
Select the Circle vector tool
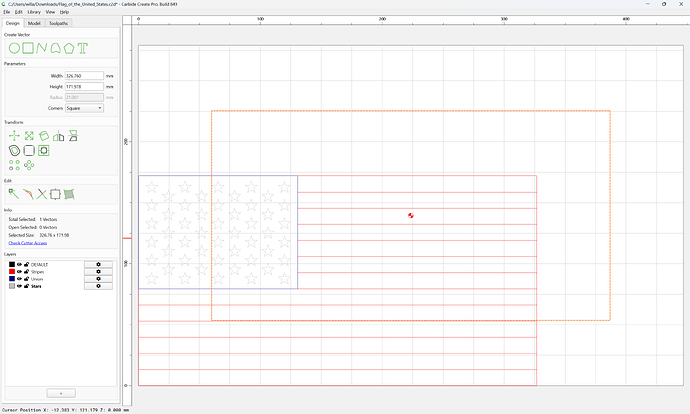click(x=14, y=48)
